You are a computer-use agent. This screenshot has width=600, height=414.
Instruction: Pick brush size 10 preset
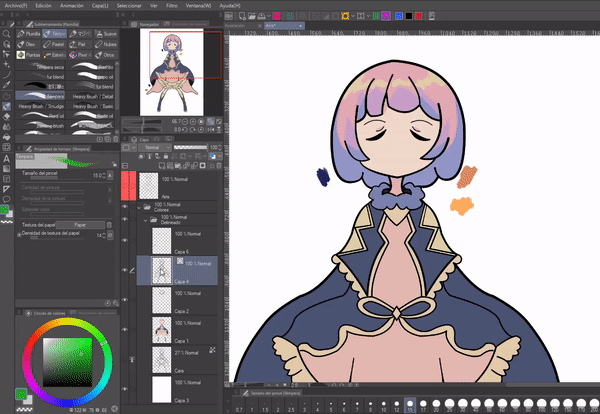(383, 405)
